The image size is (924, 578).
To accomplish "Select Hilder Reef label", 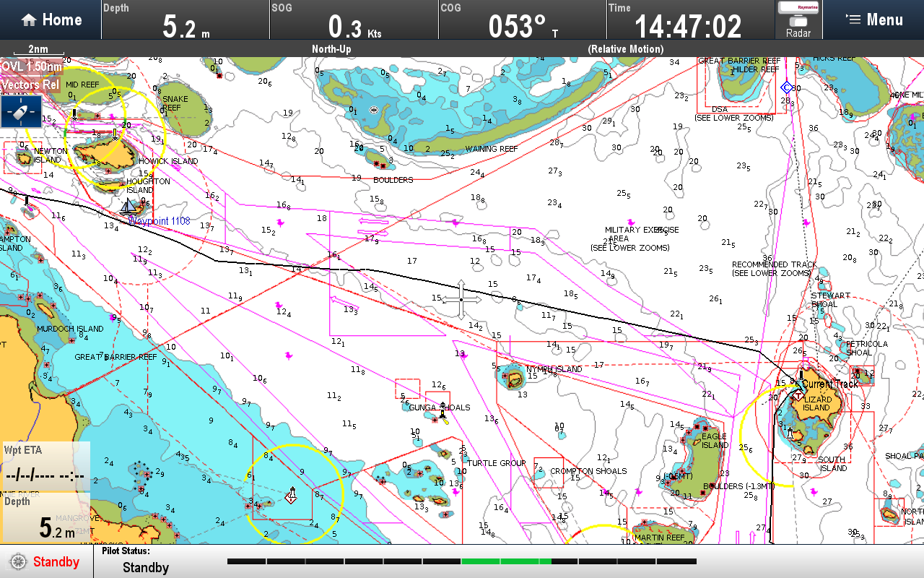I will pos(755,69).
